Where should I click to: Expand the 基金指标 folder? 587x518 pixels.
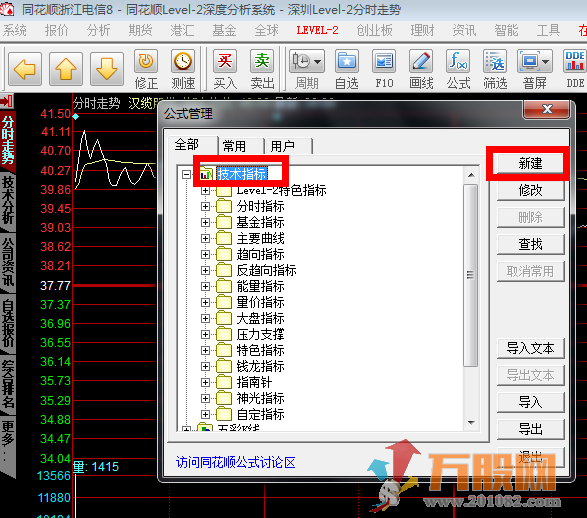point(205,222)
